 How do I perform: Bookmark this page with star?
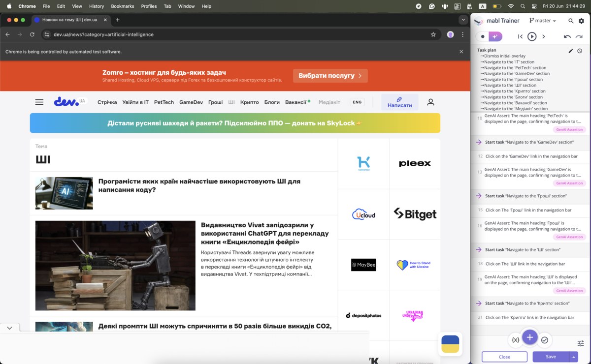click(x=433, y=34)
